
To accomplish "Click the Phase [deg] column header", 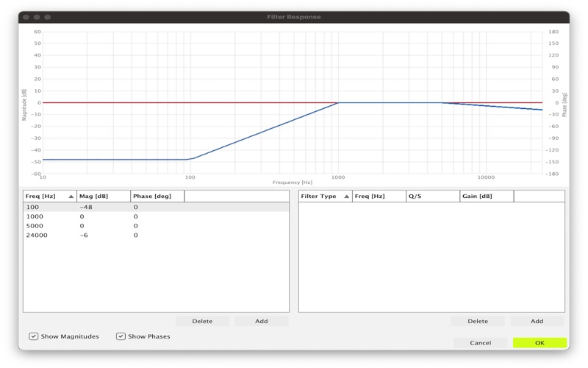I will coord(157,196).
